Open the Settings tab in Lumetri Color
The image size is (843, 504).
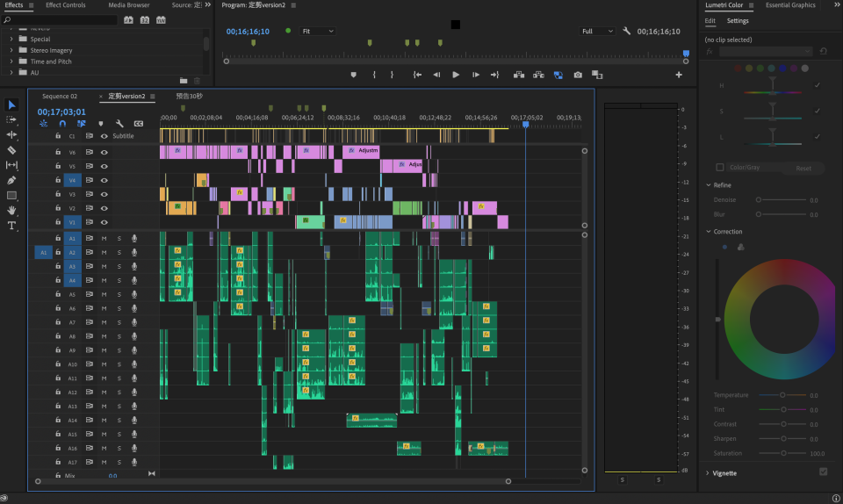[x=738, y=21]
